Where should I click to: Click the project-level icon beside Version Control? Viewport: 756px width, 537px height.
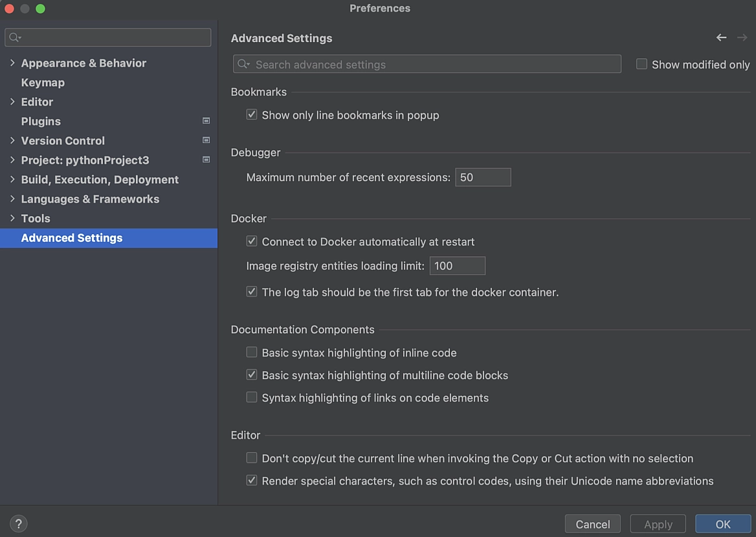click(x=206, y=140)
